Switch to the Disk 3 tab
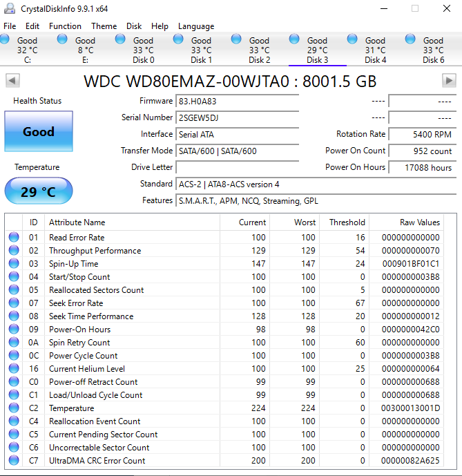462x476 pixels. tap(318, 50)
